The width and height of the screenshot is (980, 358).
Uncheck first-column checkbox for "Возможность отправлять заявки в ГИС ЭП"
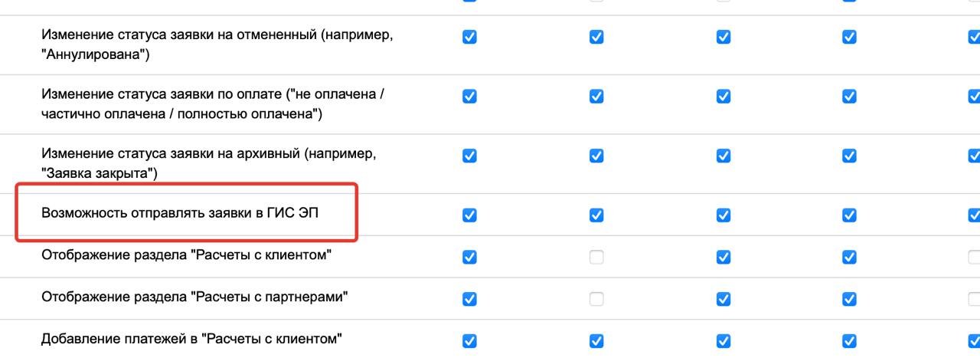(469, 215)
